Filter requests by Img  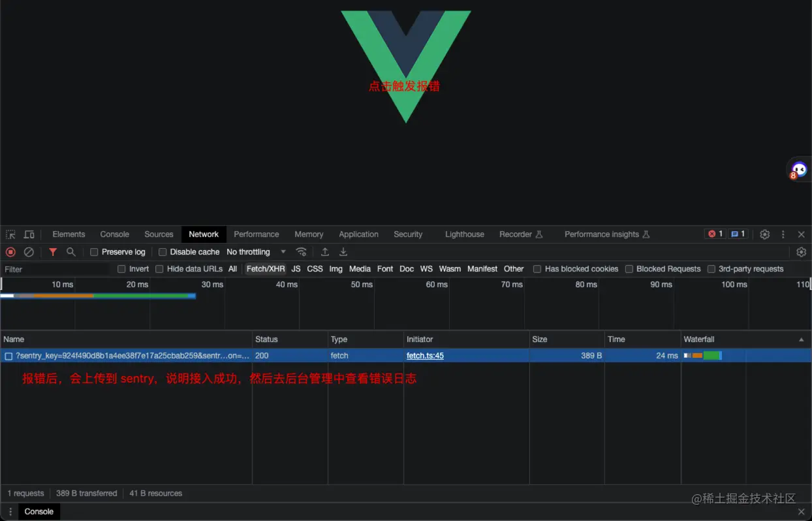[x=336, y=269]
